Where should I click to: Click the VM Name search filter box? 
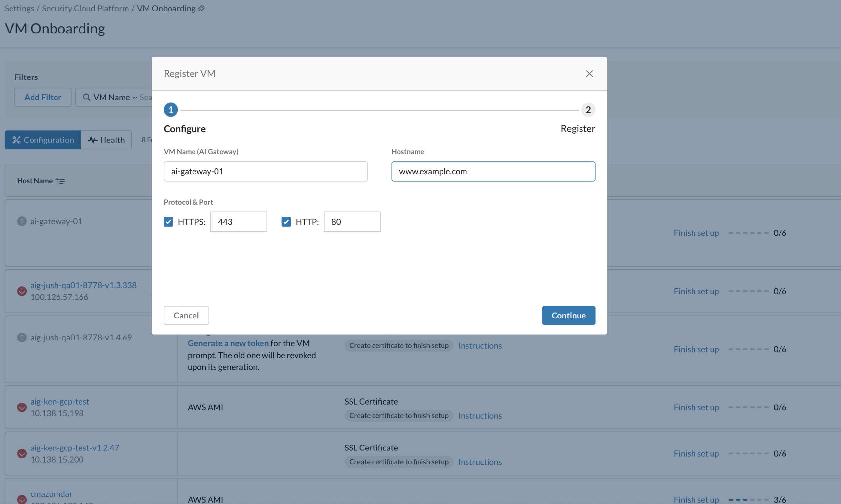point(113,97)
